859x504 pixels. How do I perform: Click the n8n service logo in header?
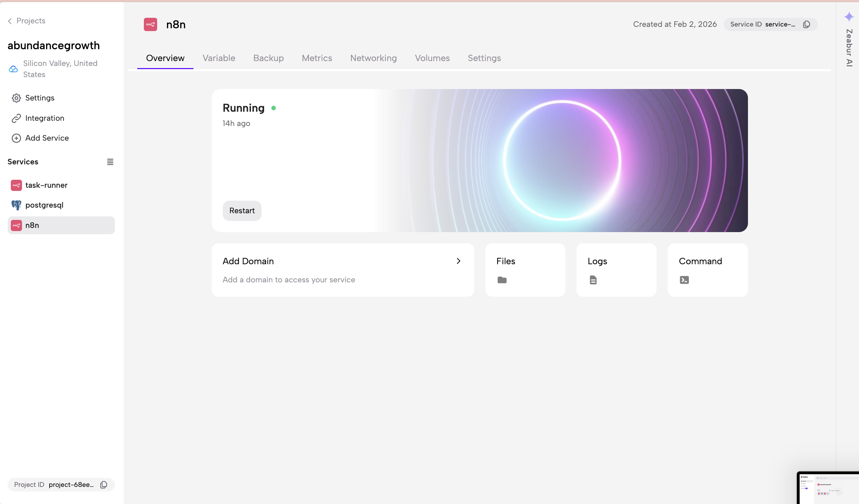[150, 24]
